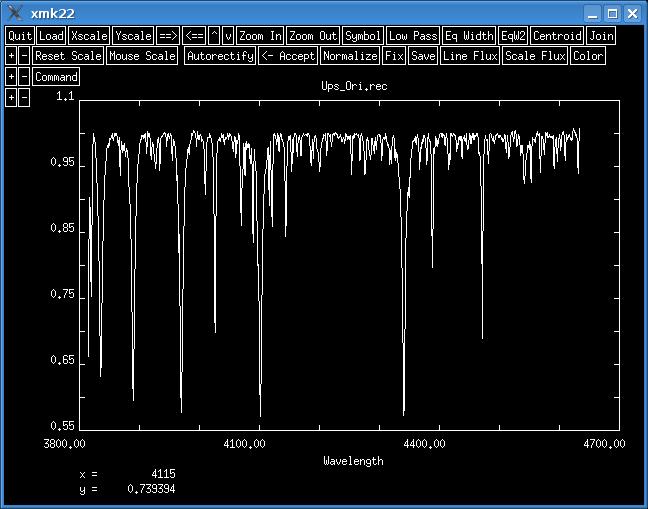The width and height of the screenshot is (648, 509).
Task: Click the Fix button
Action: (x=394, y=56)
